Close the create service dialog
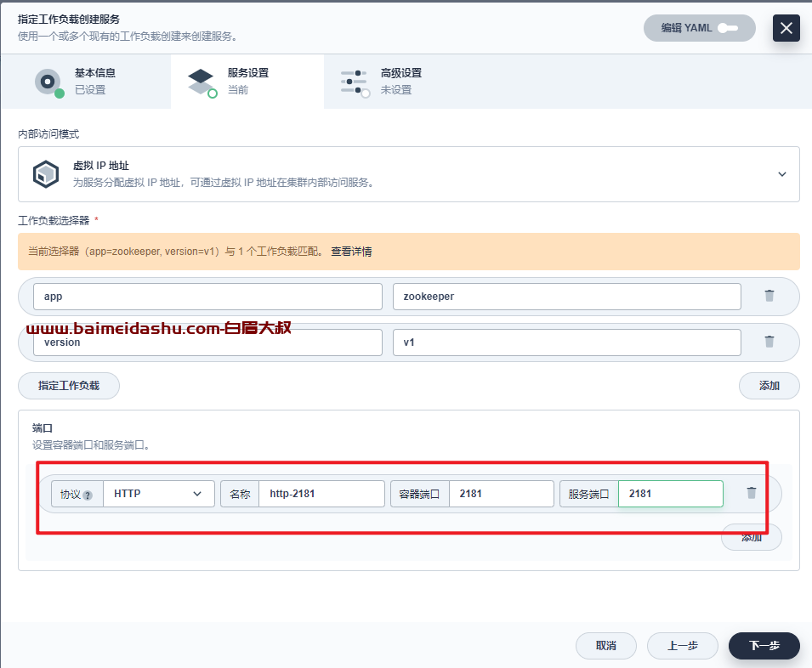 786,28
